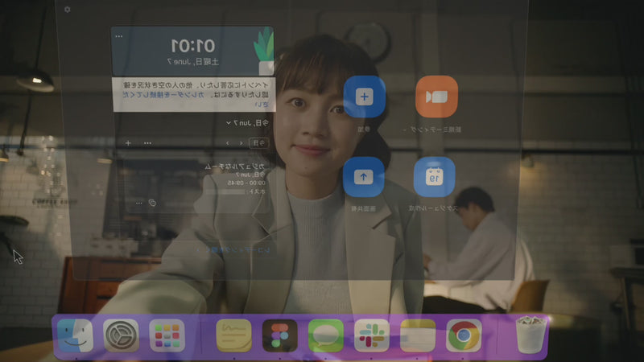Add a calendar event with the plus icon

[127, 142]
